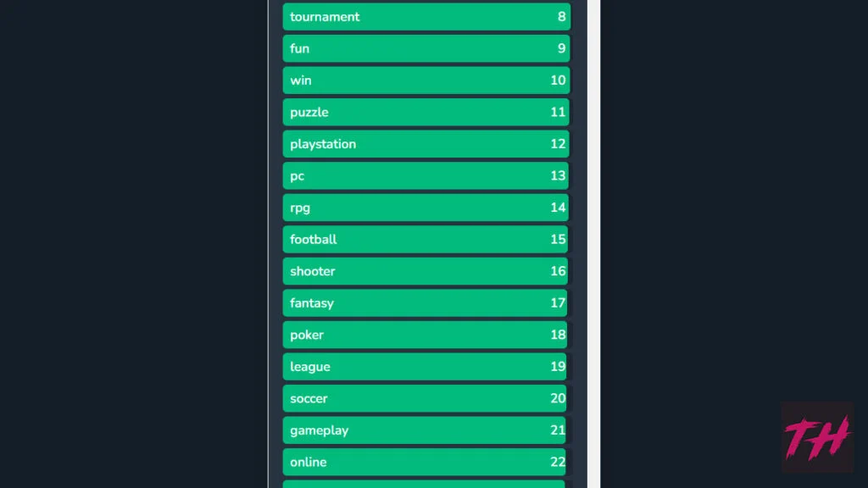Screen dimensions: 868x488
Task: Choose the fantasy keyword bar
Action: pyautogui.click(x=425, y=303)
